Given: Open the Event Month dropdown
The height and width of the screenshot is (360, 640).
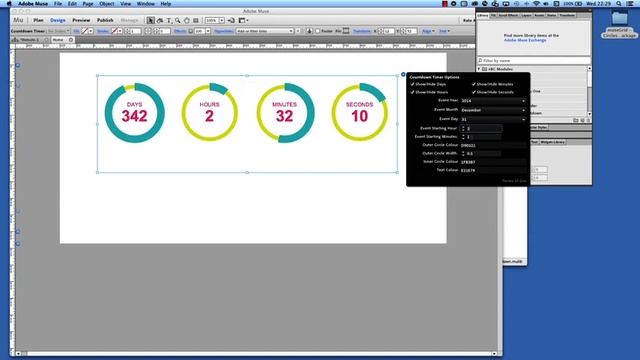Looking at the screenshot, I should pos(493,110).
